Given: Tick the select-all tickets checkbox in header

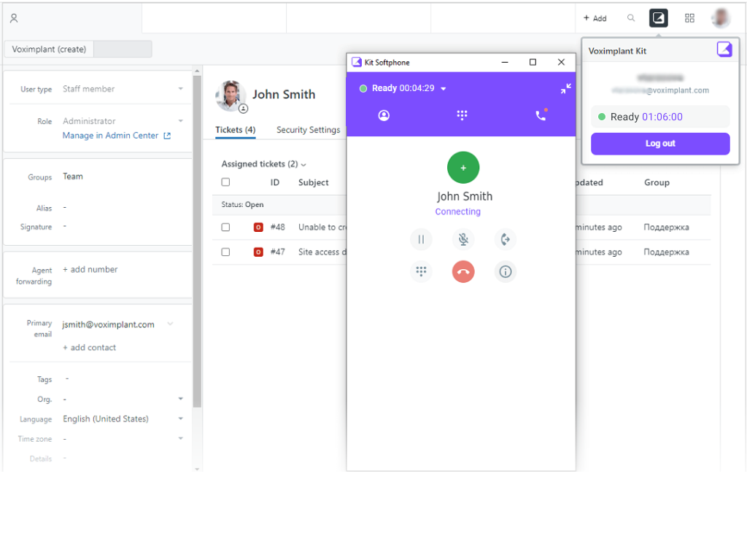Looking at the screenshot, I should (x=225, y=182).
